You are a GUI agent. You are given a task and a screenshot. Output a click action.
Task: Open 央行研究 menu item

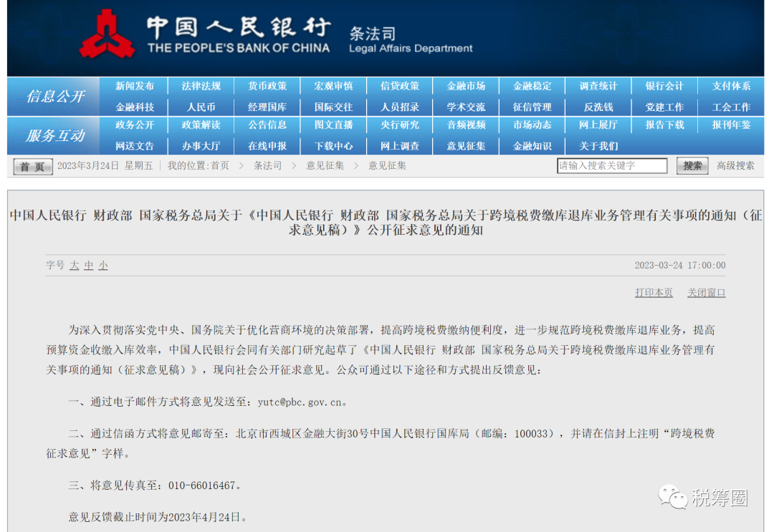pyautogui.click(x=400, y=125)
